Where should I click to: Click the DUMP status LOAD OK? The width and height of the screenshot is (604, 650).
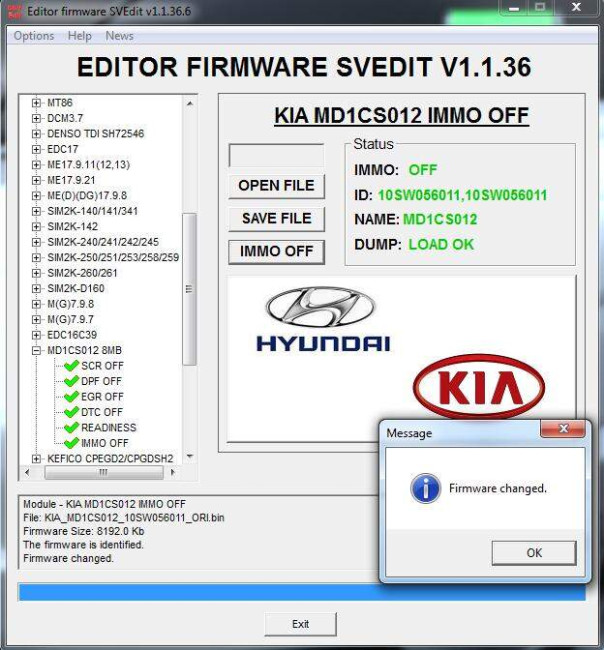441,245
